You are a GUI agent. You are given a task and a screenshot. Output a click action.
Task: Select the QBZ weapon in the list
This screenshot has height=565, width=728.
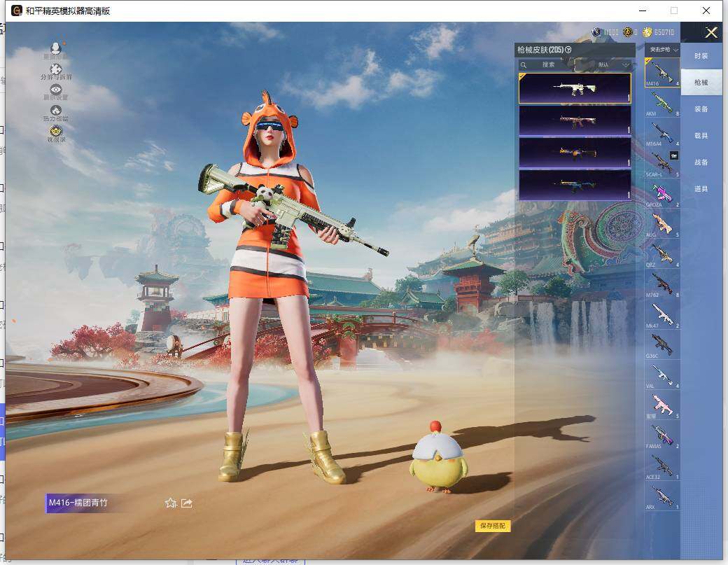(x=662, y=253)
